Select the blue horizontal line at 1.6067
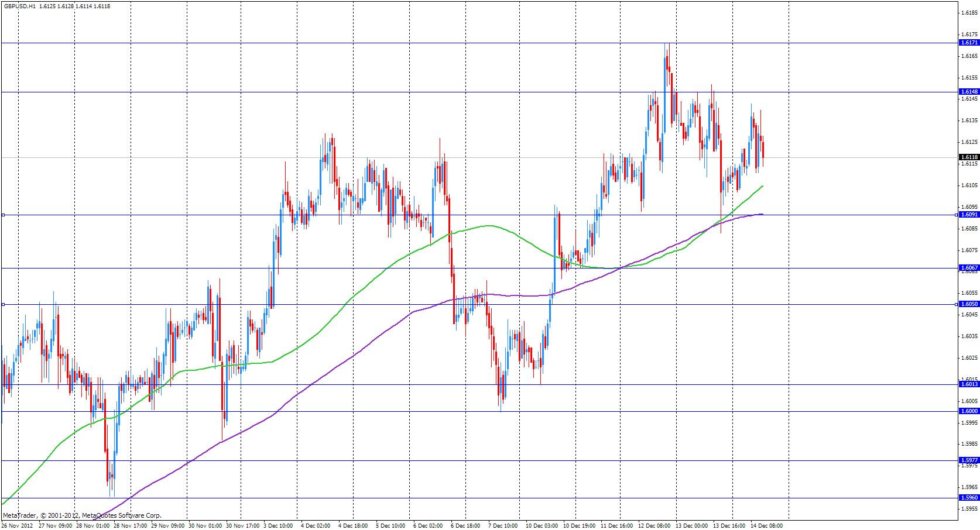This screenshot has width=980, height=530. (479, 268)
